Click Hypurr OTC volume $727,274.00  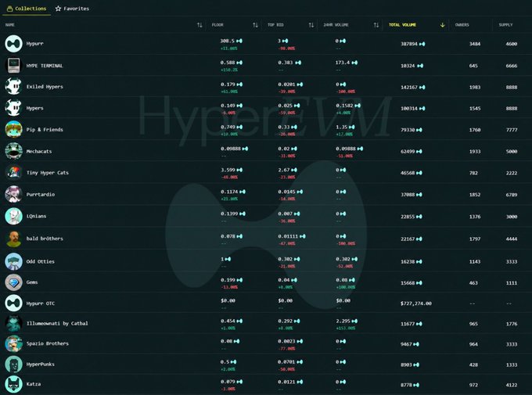(416, 303)
